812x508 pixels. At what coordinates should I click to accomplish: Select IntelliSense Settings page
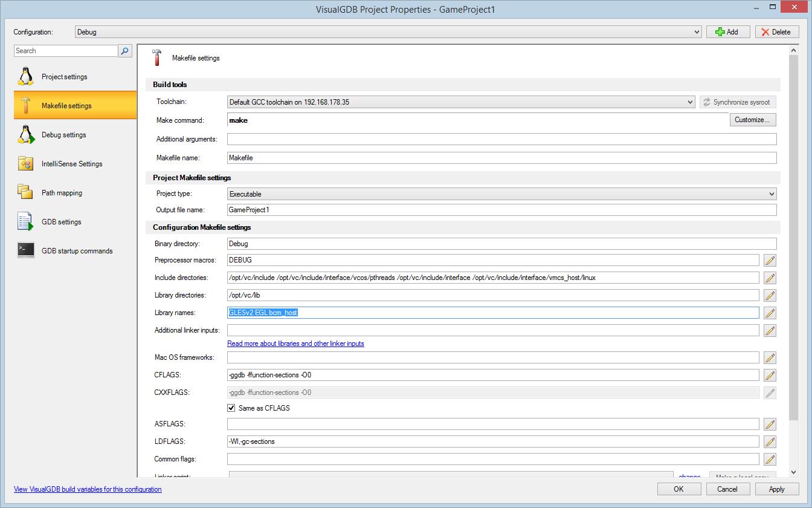click(76, 164)
